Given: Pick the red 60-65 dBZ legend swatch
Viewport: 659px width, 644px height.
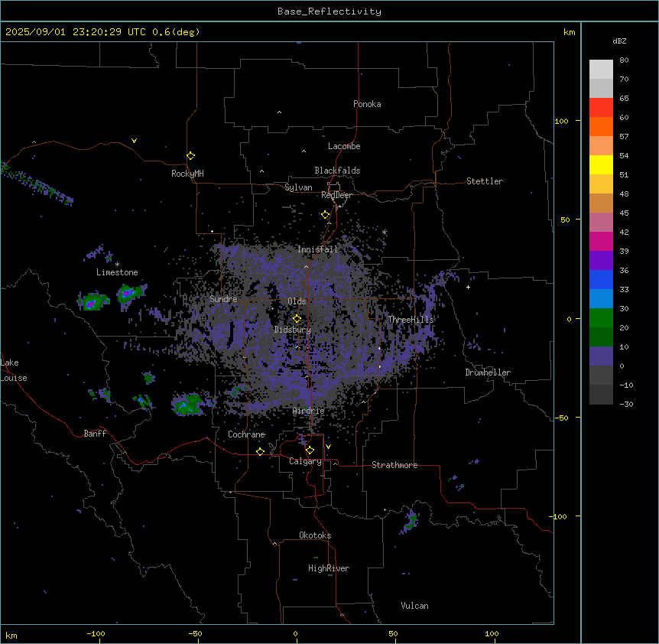Looking at the screenshot, I should click(x=601, y=108).
